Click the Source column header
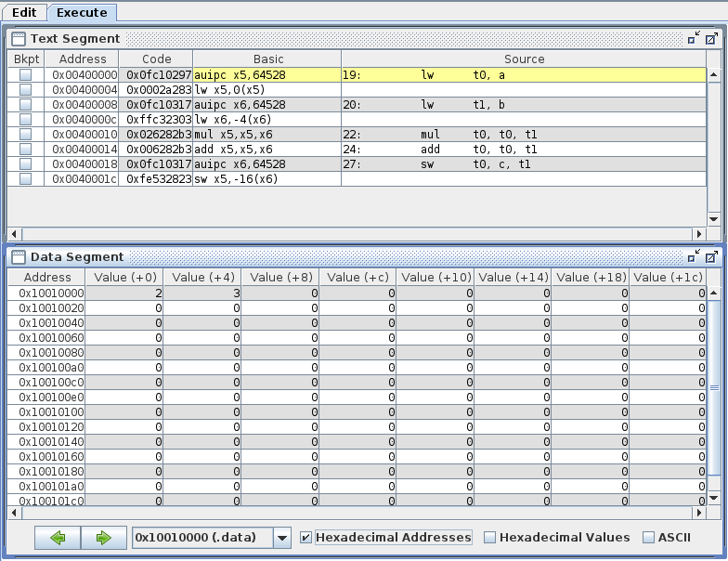Viewport: 728px width, 561px height. [x=524, y=59]
